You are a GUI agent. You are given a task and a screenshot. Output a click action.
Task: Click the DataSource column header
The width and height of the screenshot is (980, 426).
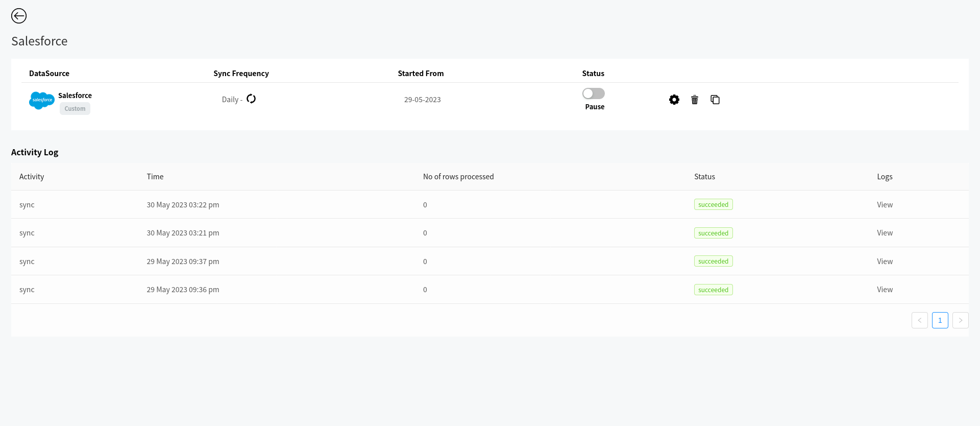(x=49, y=74)
